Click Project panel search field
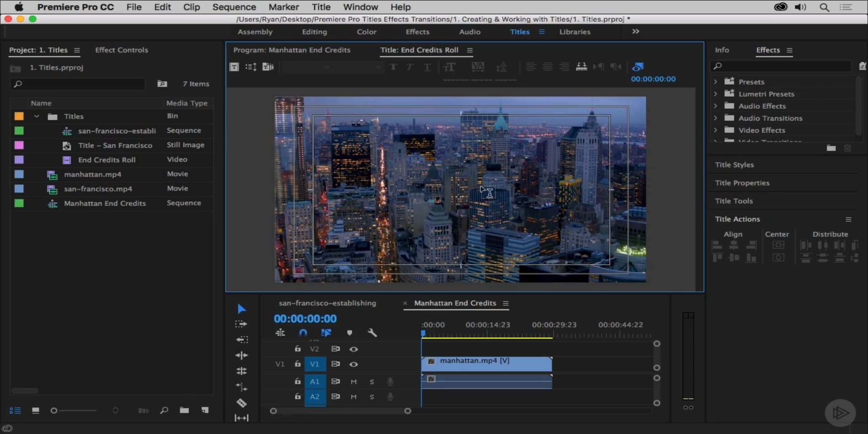The width and height of the screenshot is (868, 434). click(78, 84)
